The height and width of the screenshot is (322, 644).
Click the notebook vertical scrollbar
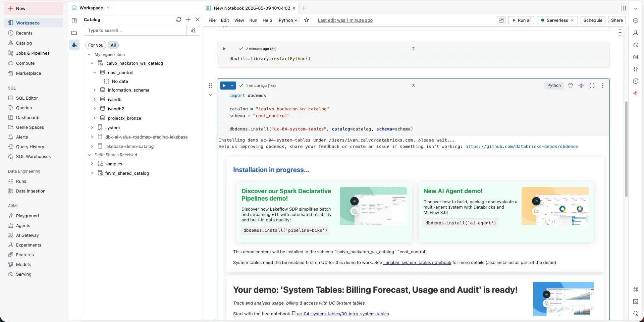point(626,149)
